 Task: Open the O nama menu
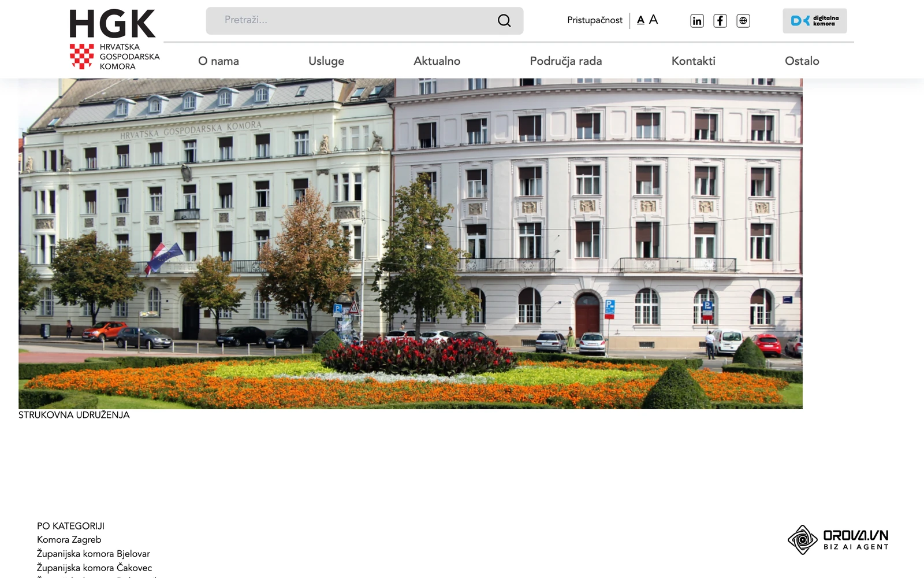(218, 61)
